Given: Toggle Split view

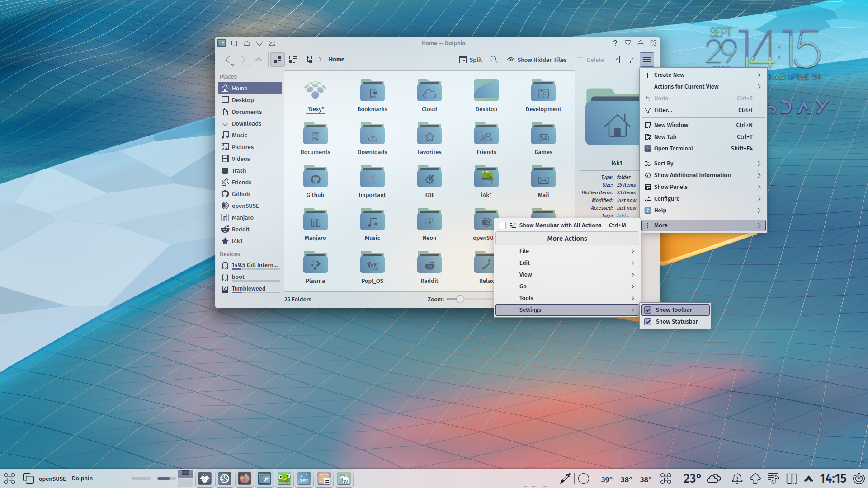Looking at the screenshot, I should [471, 60].
